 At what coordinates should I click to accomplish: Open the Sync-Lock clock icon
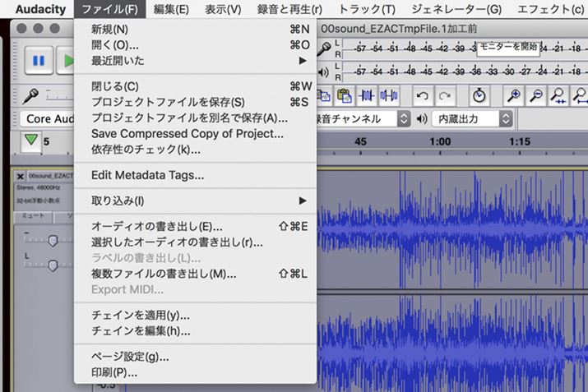pyautogui.click(x=479, y=95)
